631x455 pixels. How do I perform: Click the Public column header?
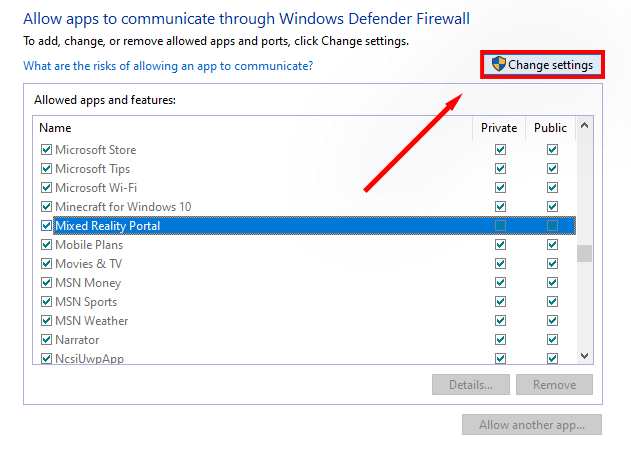click(x=550, y=128)
